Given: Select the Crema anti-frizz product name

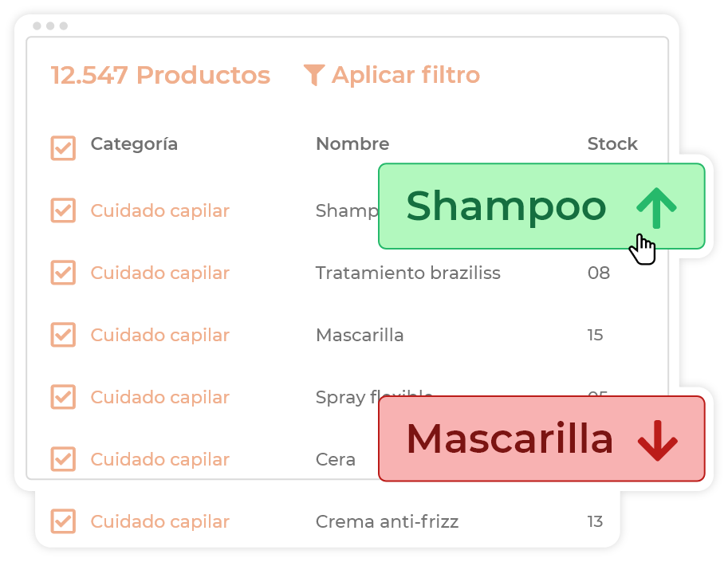Looking at the screenshot, I should [x=387, y=521].
